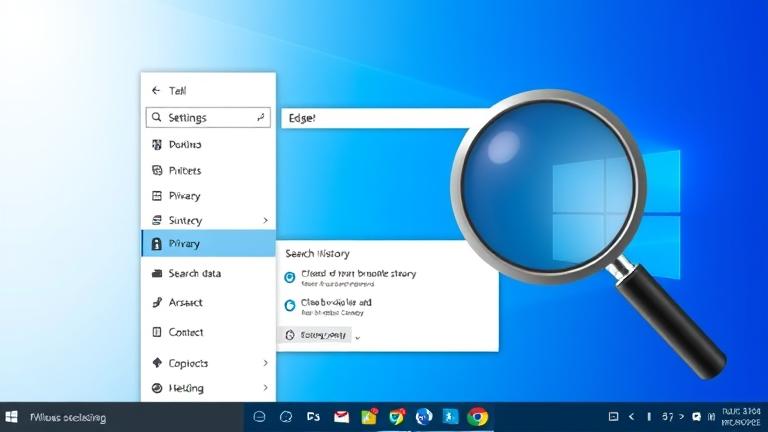Open the chat bubble icon on taskbar
Screen dimensions: 768x432
click(286, 417)
